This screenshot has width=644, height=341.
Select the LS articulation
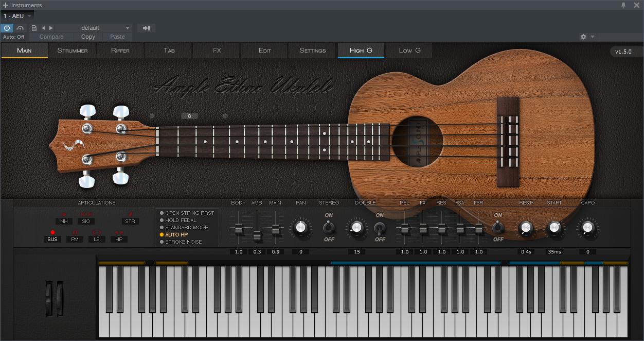(x=97, y=239)
